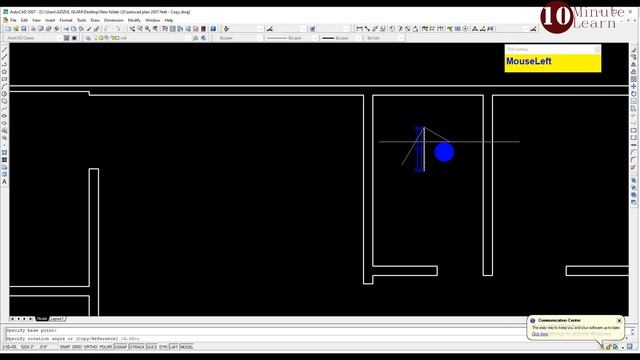640x360 pixels.
Task: Open the ByColor plot style dropdown
Action: pyautogui.click(x=384, y=38)
